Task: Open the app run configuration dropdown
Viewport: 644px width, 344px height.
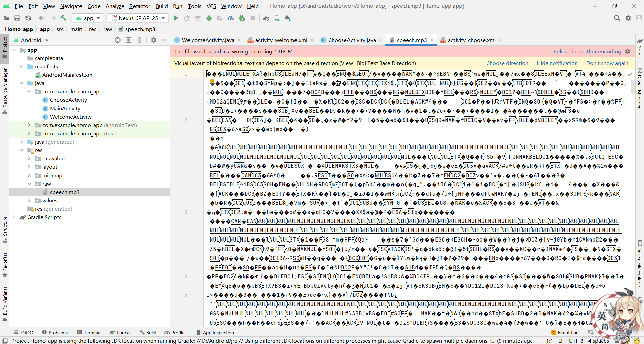Action: tap(88, 18)
